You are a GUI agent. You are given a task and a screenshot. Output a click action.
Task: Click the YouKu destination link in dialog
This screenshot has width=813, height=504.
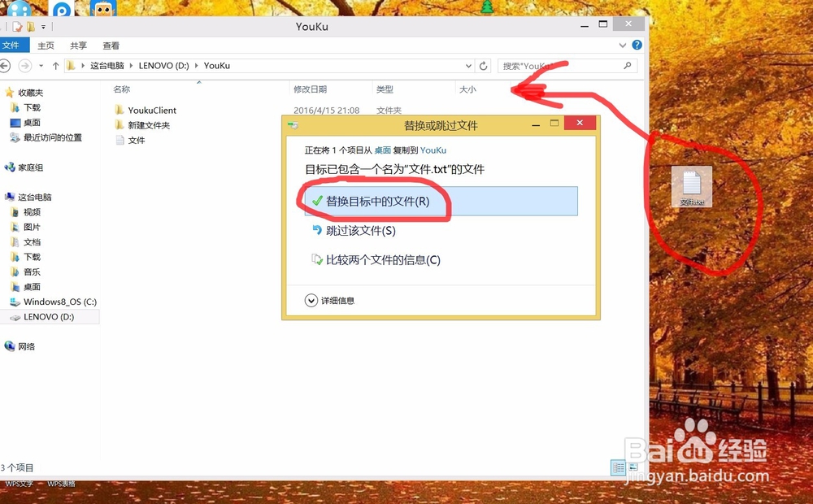click(x=433, y=150)
